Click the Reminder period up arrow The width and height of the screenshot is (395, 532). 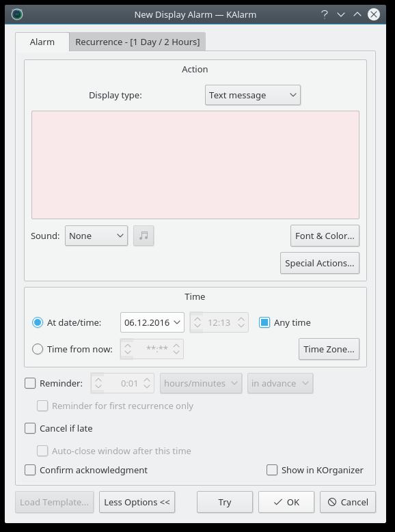147,380
